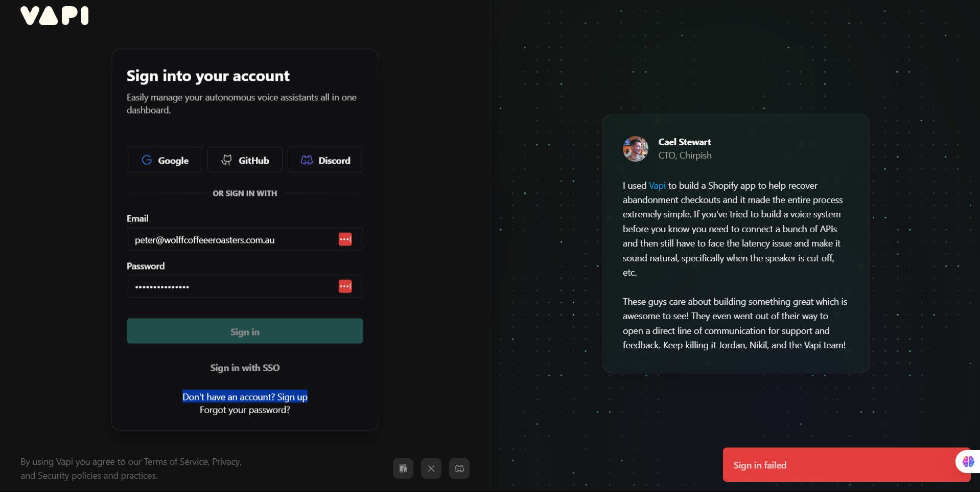980x492 pixels.
Task: Sign in with the GitHub button
Action: tap(245, 160)
